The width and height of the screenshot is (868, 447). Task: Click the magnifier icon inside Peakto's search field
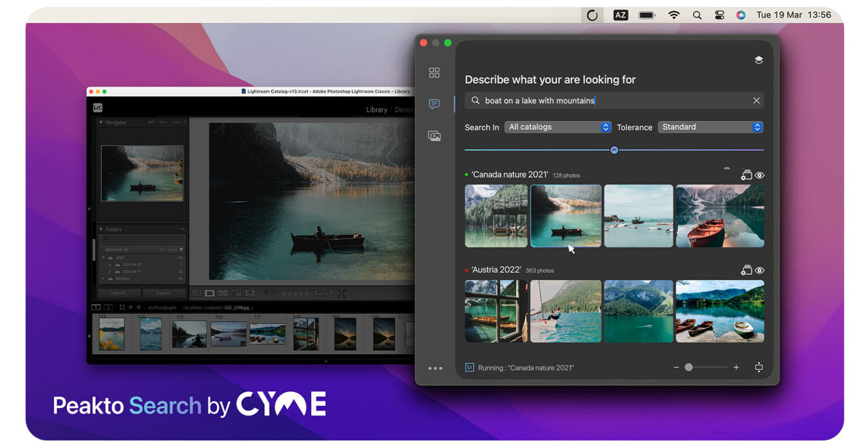click(x=475, y=101)
